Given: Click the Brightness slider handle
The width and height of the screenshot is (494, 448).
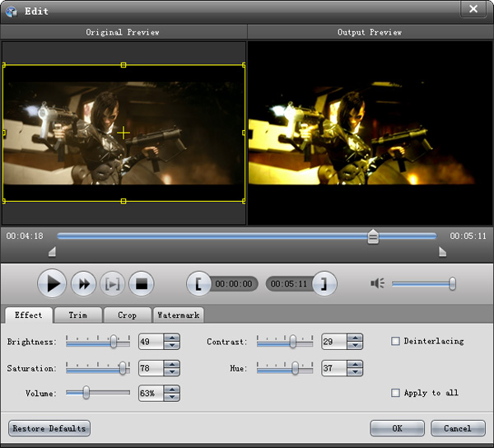Looking at the screenshot, I should tap(114, 342).
